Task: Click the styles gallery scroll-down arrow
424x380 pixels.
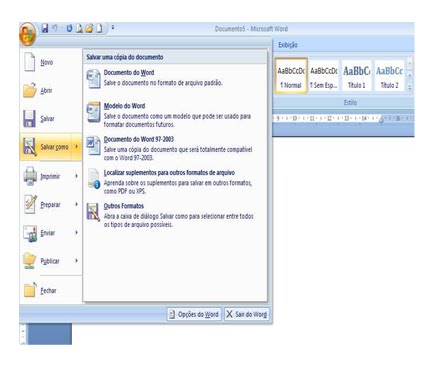Action: click(410, 75)
